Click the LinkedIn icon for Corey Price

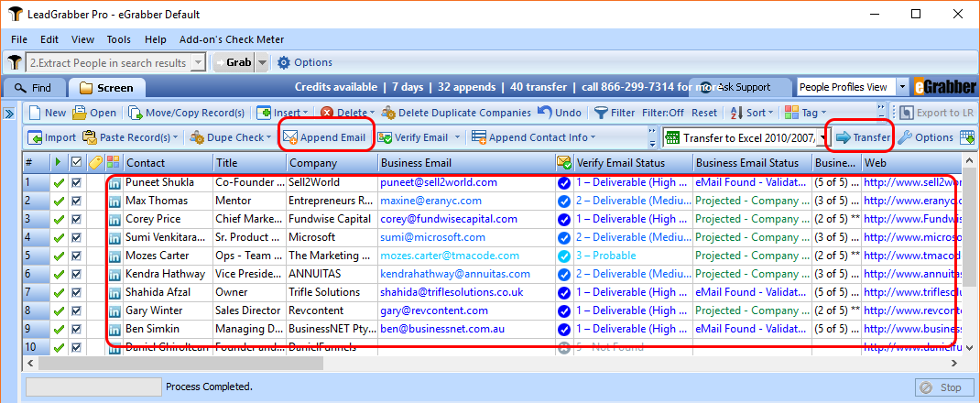point(115,219)
